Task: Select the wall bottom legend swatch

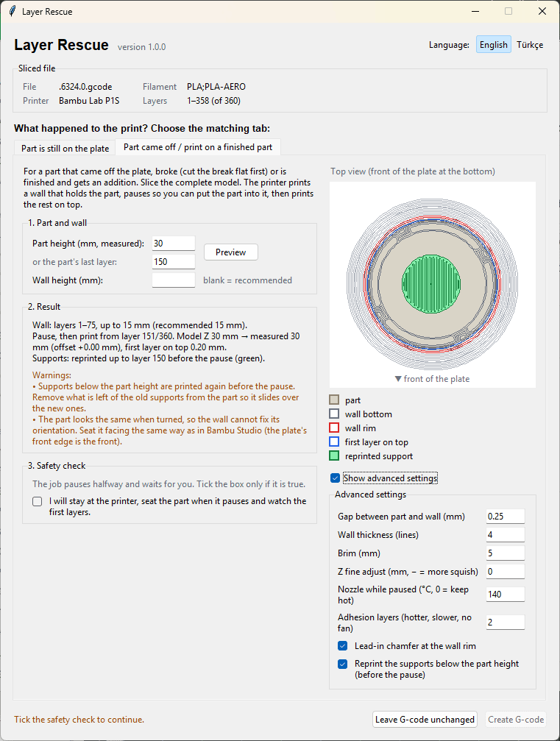Action: [334, 414]
